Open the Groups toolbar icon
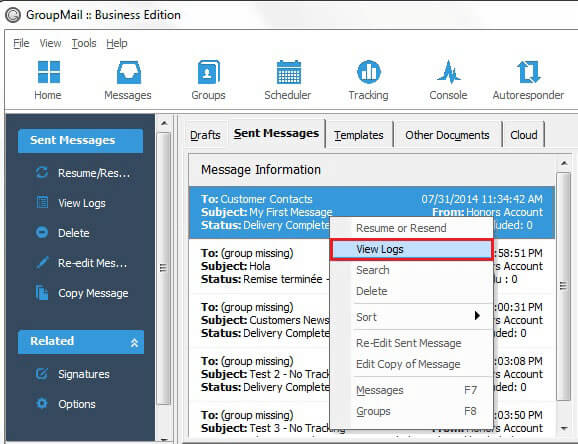The height and width of the screenshot is (444, 578). point(208,72)
